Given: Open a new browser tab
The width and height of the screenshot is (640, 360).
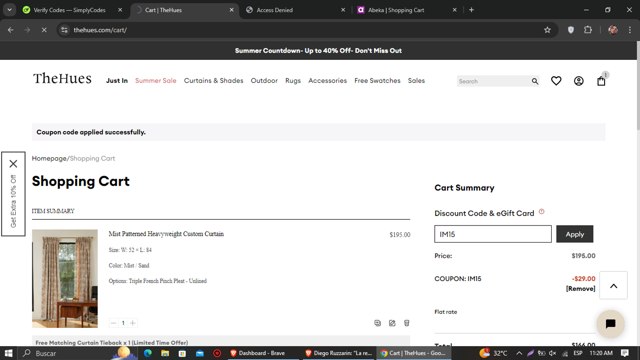Looking at the screenshot, I should pos(471,10).
